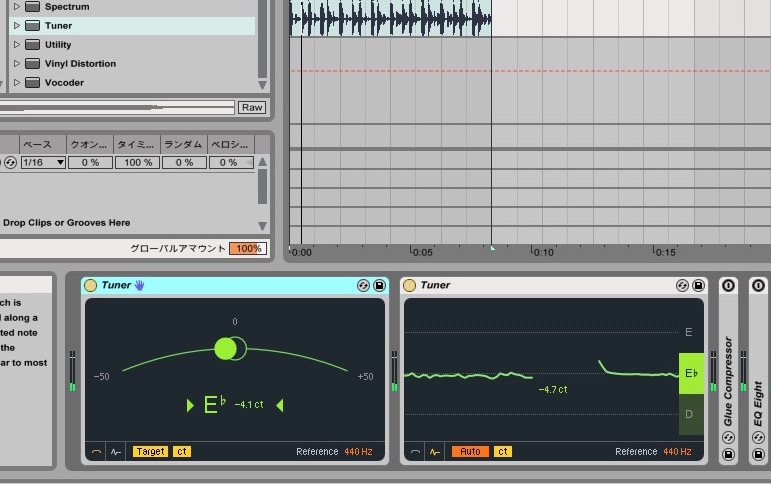Click the groove hot-swap icon
The image size is (771, 484).
(x=10, y=162)
